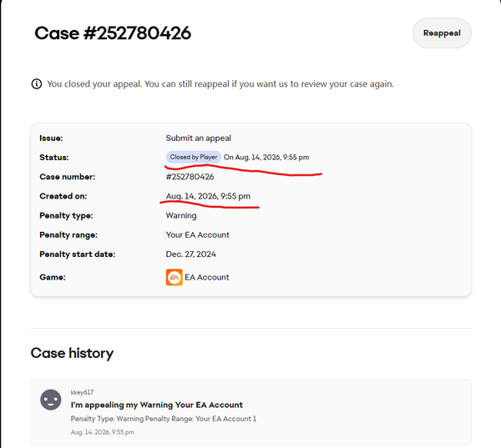The width and height of the screenshot is (501, 448).
Task: Click the Case #252780426 page heading
Action: tap(113, 33)
